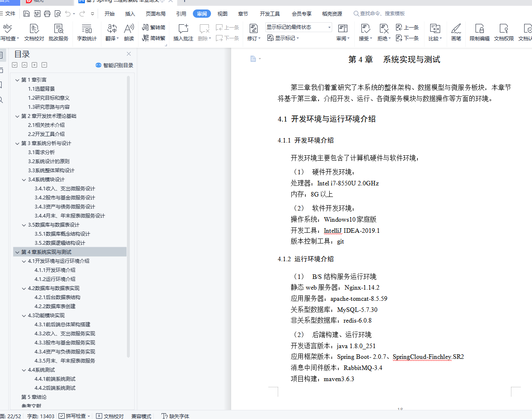Select the 画笔 ink pen tool
Viewport: 532px width, 419px height.
456,33
